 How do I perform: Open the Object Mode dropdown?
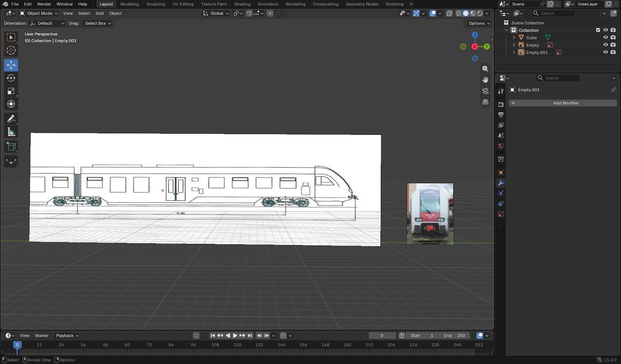(39, 13)
